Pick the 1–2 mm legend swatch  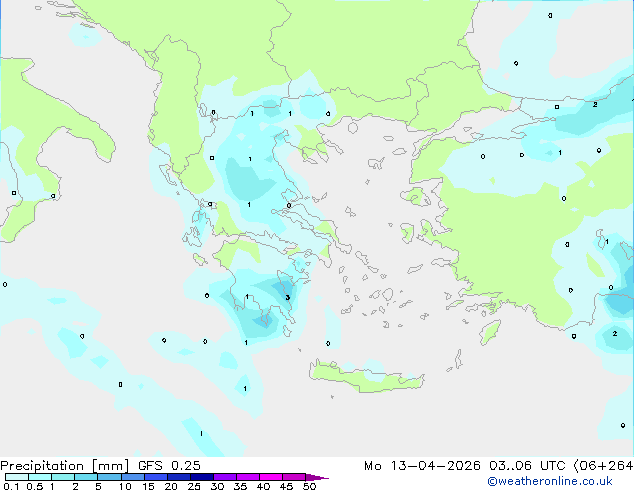[63, 477]
